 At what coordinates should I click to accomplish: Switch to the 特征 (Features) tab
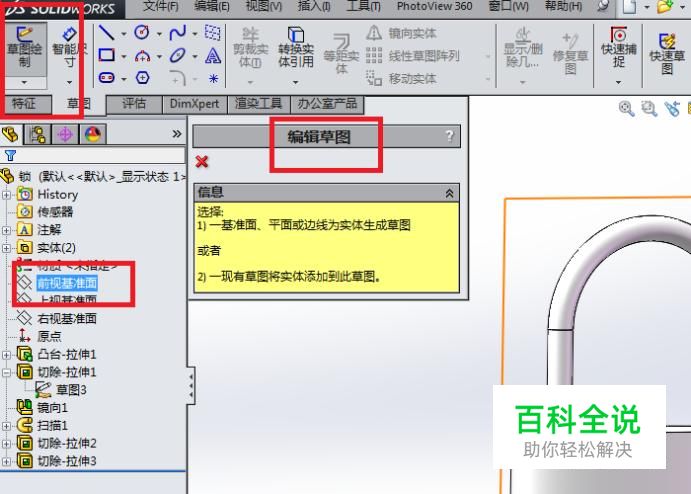pos(24,104)
